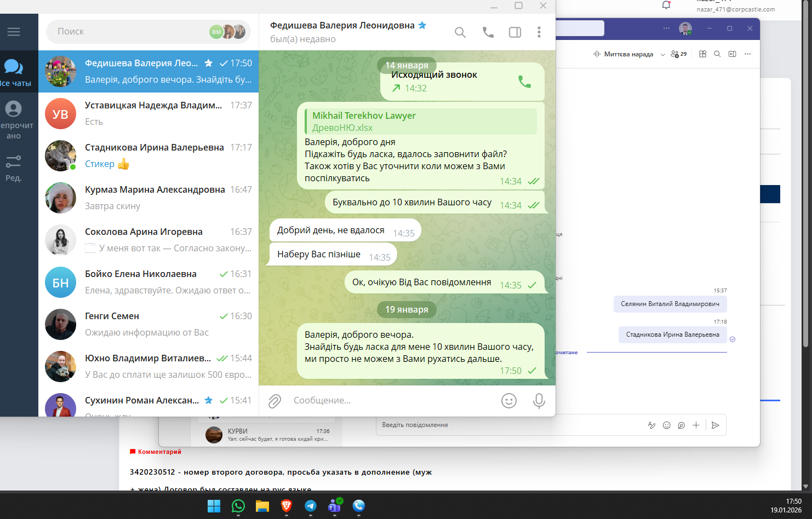Send the Teams message arrow

click(715, 425)
